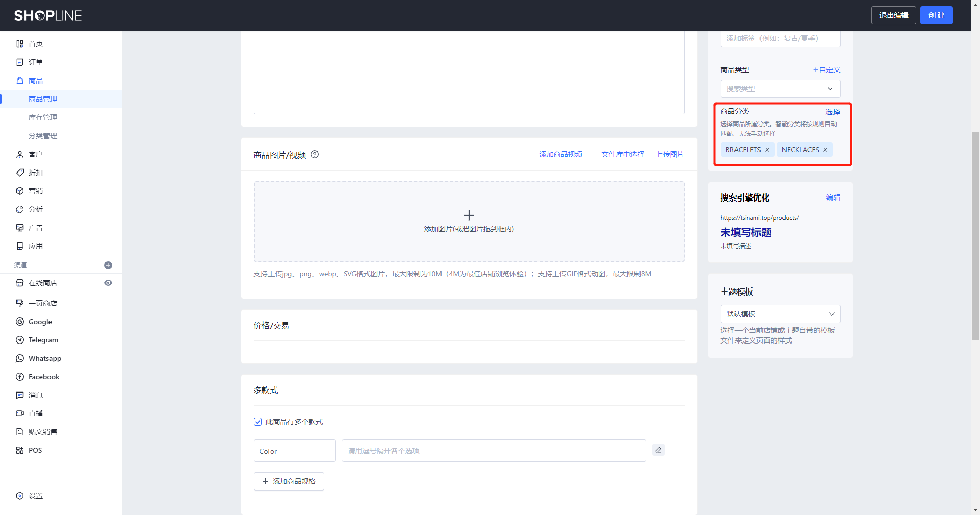Click the Color spec name input field
Image resolution: width=980 pixels, height=515 pixels.
pyautogui.click(x=295, y=451)
